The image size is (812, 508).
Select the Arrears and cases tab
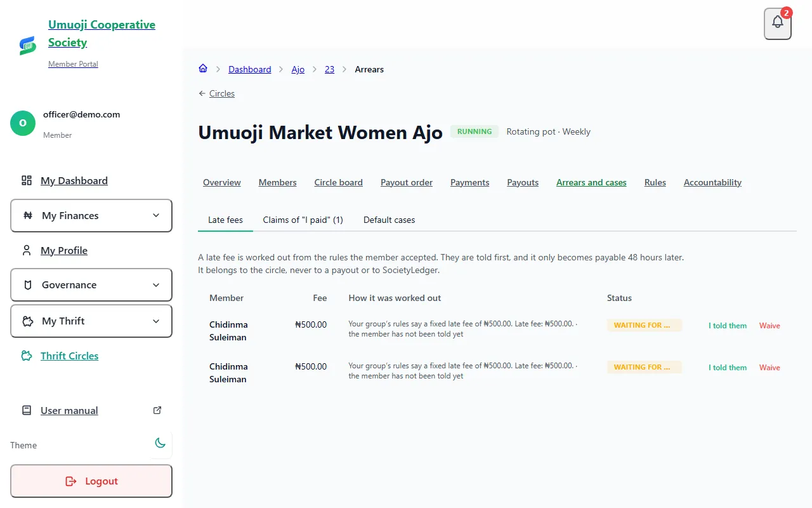(591, 182)
